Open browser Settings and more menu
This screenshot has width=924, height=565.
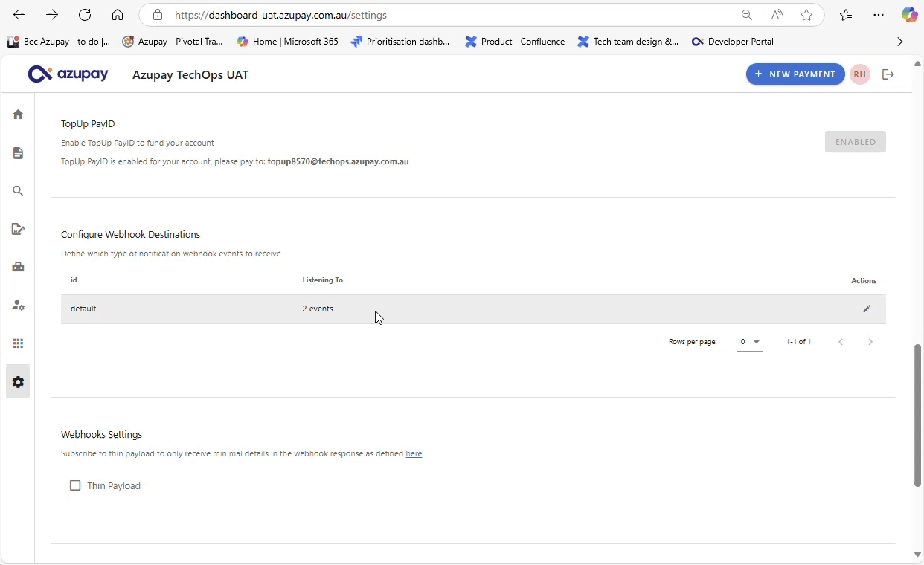879,15
